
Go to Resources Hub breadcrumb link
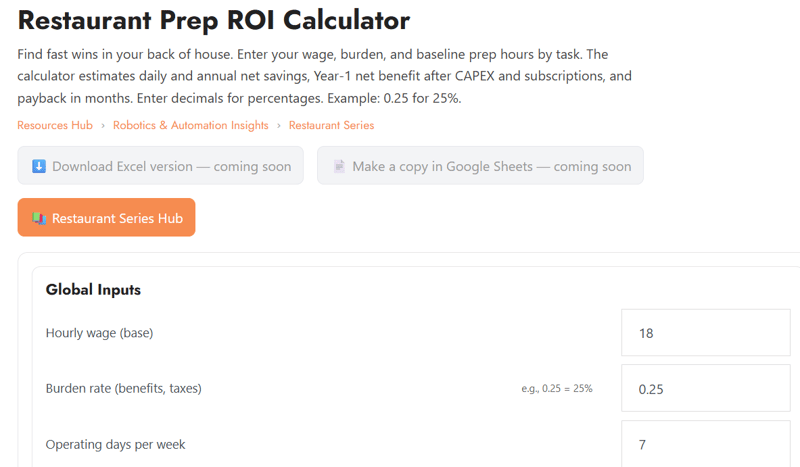coord(55,126)
